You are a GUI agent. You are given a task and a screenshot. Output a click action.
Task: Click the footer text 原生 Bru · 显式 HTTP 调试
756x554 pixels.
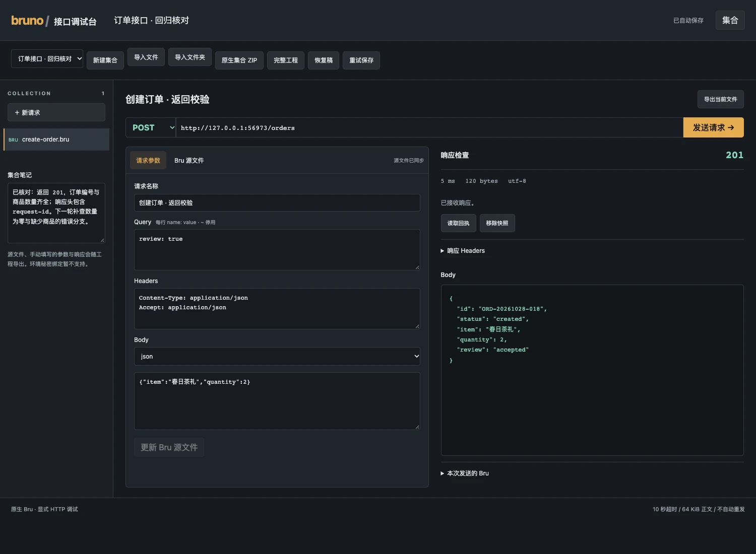coord(44,509)
